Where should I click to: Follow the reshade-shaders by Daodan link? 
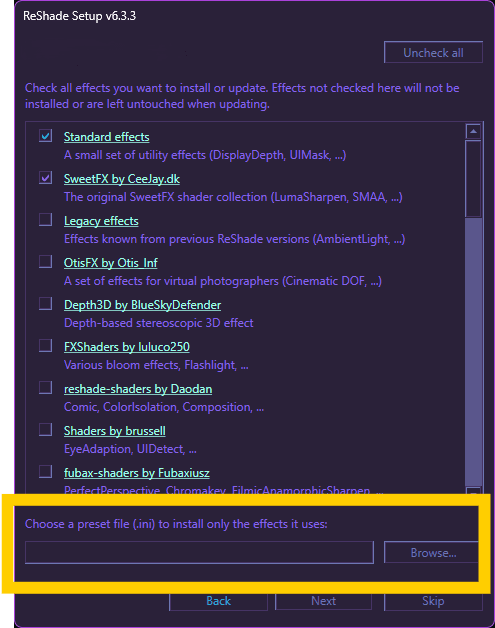[x=138, y=389]
